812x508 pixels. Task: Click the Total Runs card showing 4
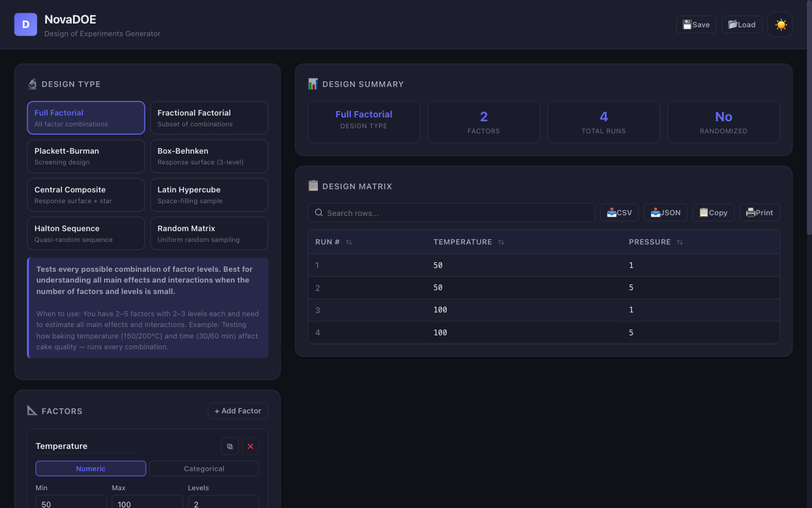(603, 122)
